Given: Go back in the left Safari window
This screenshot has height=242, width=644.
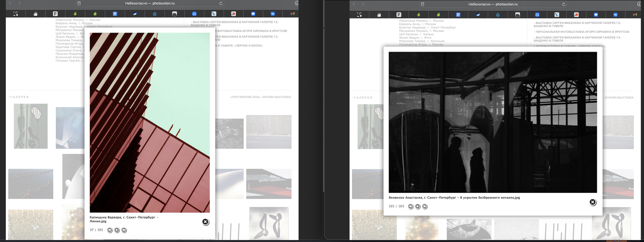Looking at the screenshot, I should pos(10,3).
